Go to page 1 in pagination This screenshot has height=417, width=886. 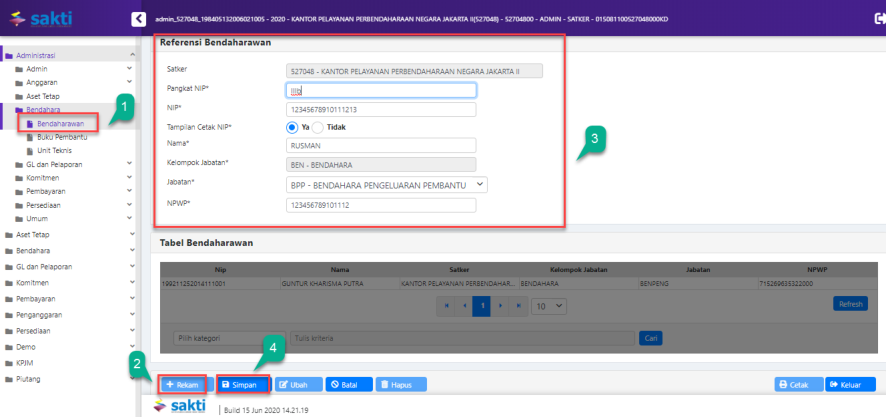[481, 305]
